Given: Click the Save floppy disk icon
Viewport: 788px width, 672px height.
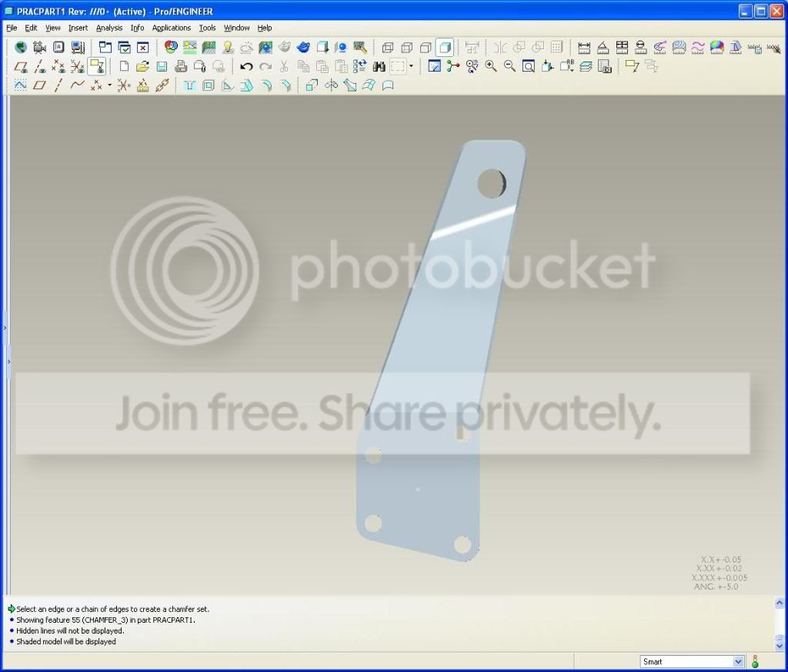Looking at the screenshot, I should (x=162, y=66).
